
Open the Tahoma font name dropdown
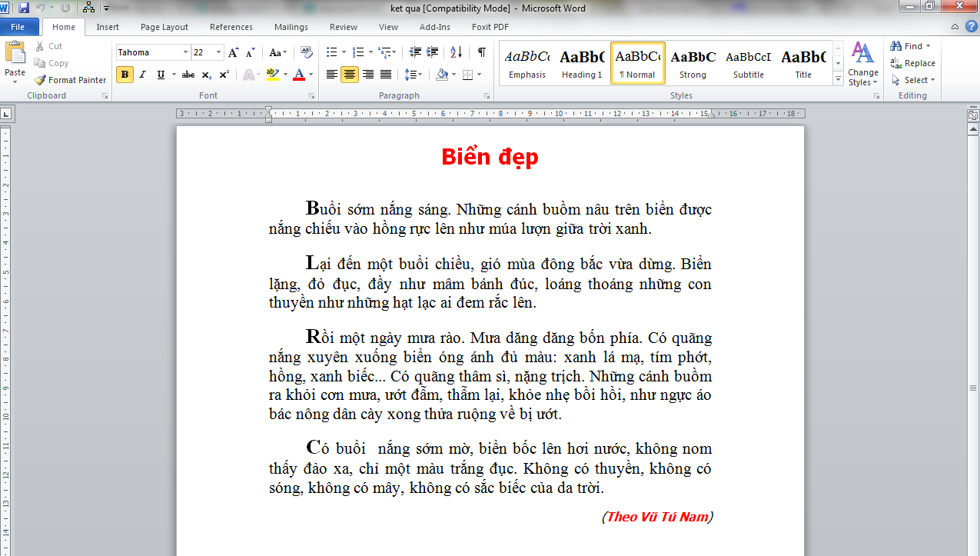(x=185, y=52)
